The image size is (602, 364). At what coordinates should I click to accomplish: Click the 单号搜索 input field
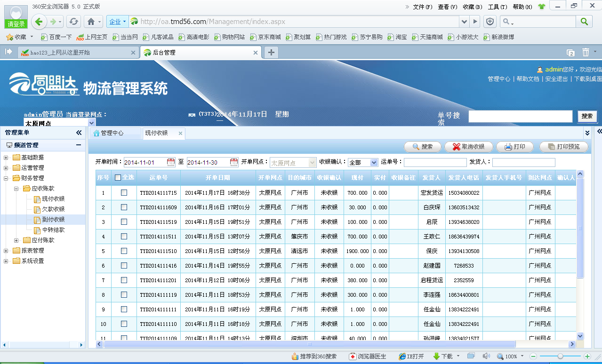(520, 116)
